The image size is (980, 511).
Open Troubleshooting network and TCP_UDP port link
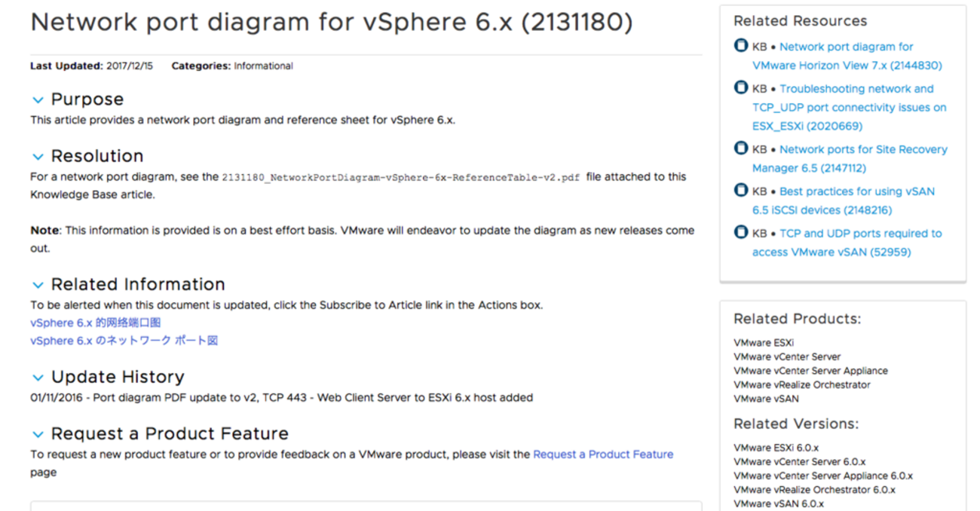coord(849,107)
